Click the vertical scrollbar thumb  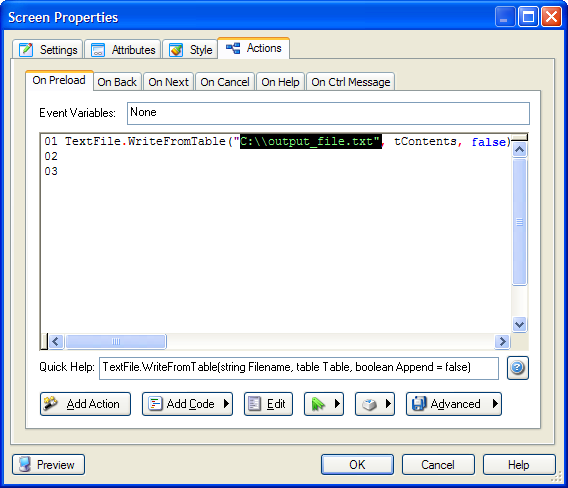click(520, 222)
